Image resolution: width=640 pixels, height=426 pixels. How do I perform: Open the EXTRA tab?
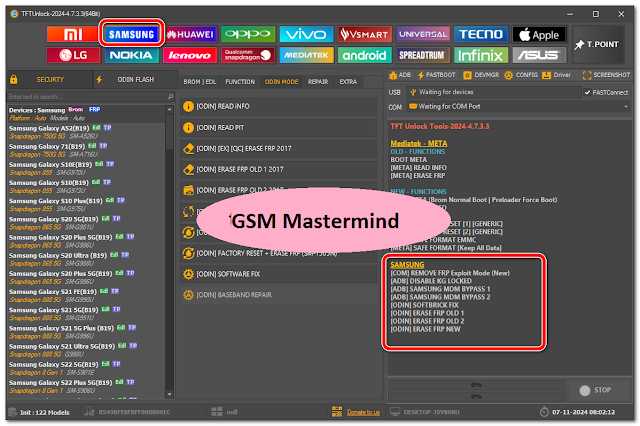[x=348, y=82]
